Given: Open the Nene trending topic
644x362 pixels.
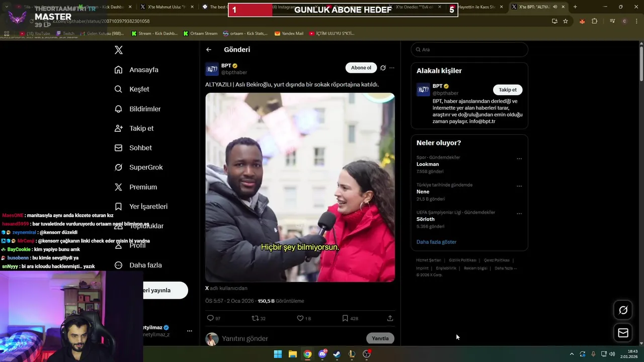Looking at the screenshot, I should (x=423, y=192).
